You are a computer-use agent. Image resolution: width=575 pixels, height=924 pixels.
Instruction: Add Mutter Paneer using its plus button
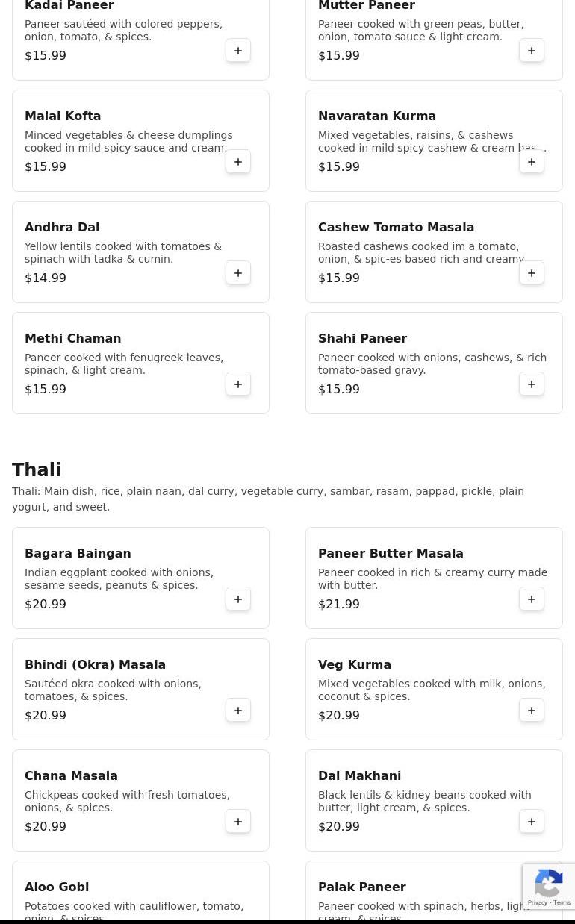(x=532, y=51)
